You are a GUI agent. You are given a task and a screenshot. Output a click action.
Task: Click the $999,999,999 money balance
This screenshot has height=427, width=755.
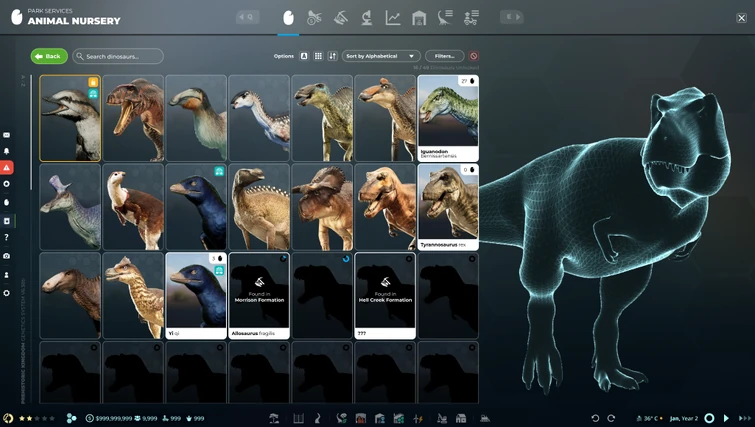(x=109, y=418)
